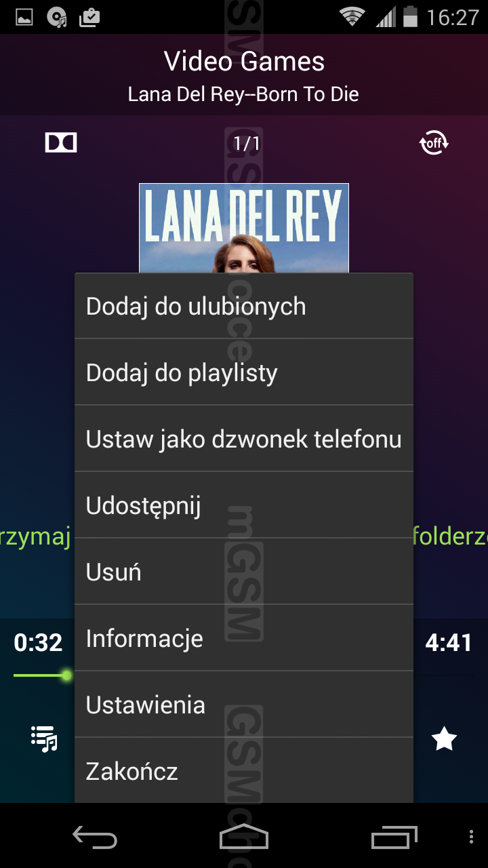488x868 pixels.
Task: Click the green playback progress knob
Action: pyautogui.click(x=66, y=675)
